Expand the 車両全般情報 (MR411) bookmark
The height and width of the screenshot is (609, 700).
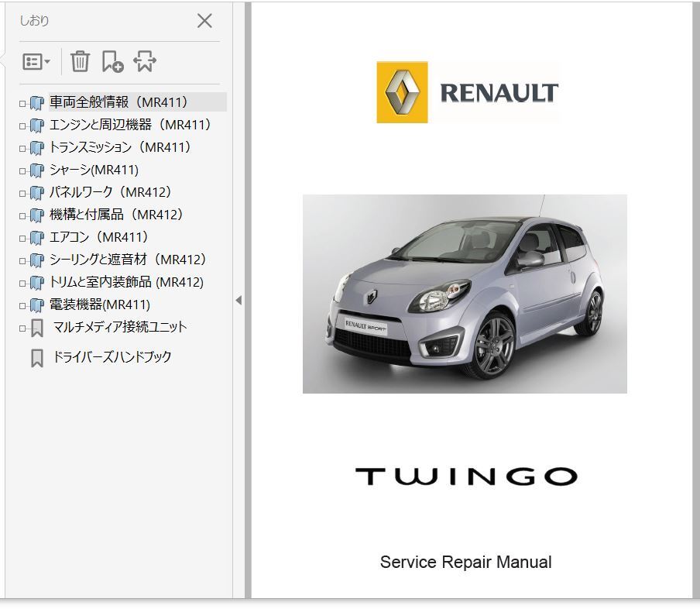(x=22, y=104)
